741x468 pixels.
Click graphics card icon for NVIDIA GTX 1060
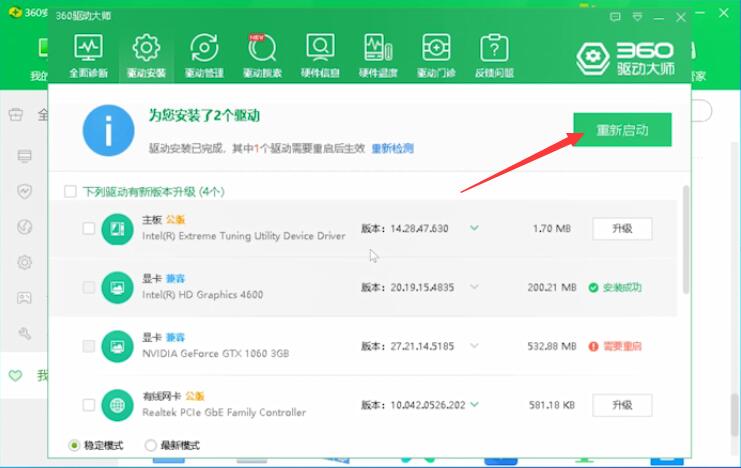point(117,347)
